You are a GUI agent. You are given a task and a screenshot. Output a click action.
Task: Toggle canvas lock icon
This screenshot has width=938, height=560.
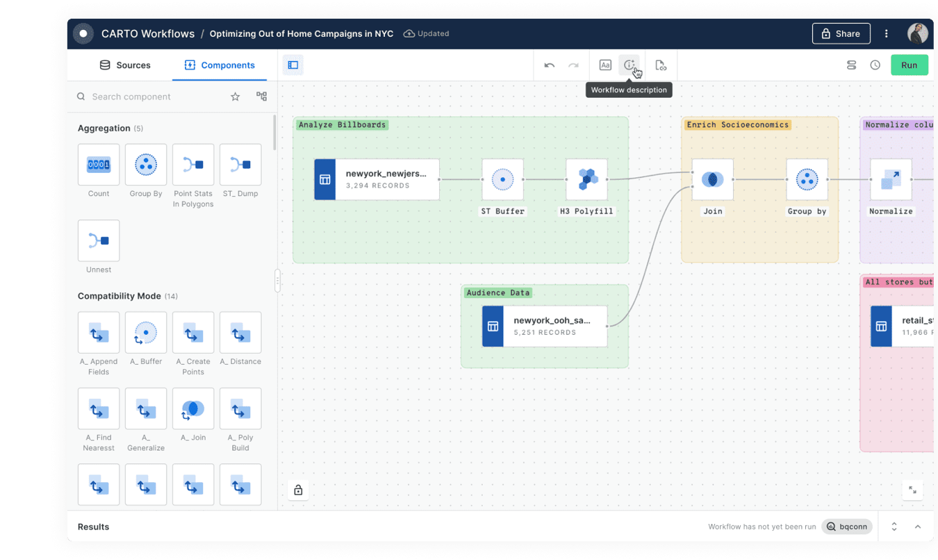pos(298,490)
